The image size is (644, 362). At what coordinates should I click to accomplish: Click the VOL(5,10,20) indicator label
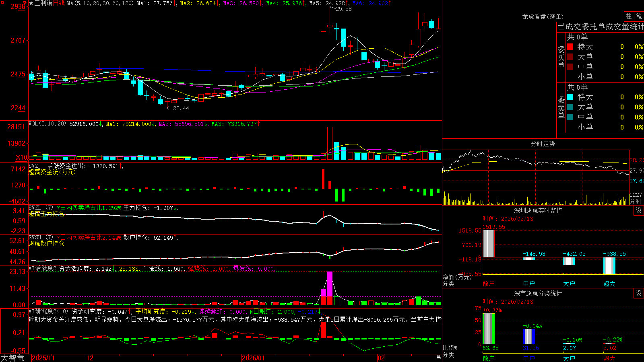(x=47, y=124)
